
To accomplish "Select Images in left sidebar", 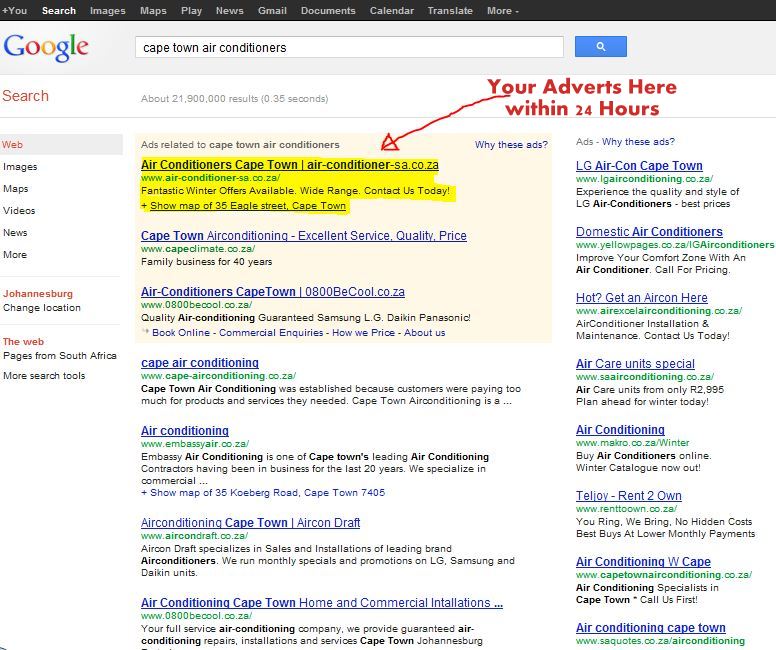I will tap(20, 167).
